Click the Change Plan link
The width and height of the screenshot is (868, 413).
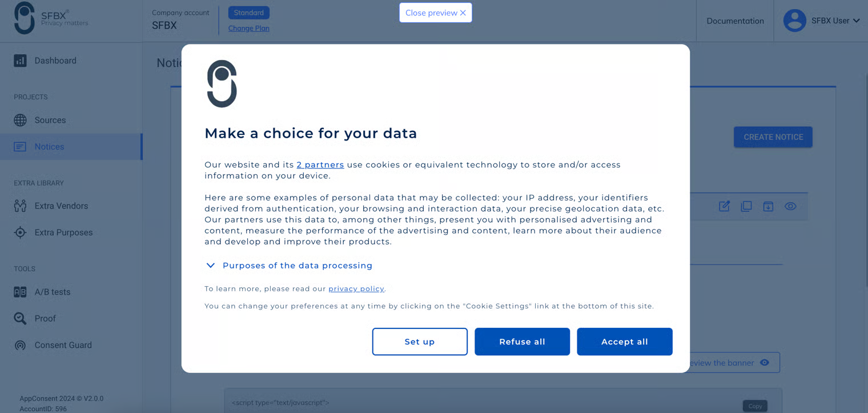[x=248, y=28]
